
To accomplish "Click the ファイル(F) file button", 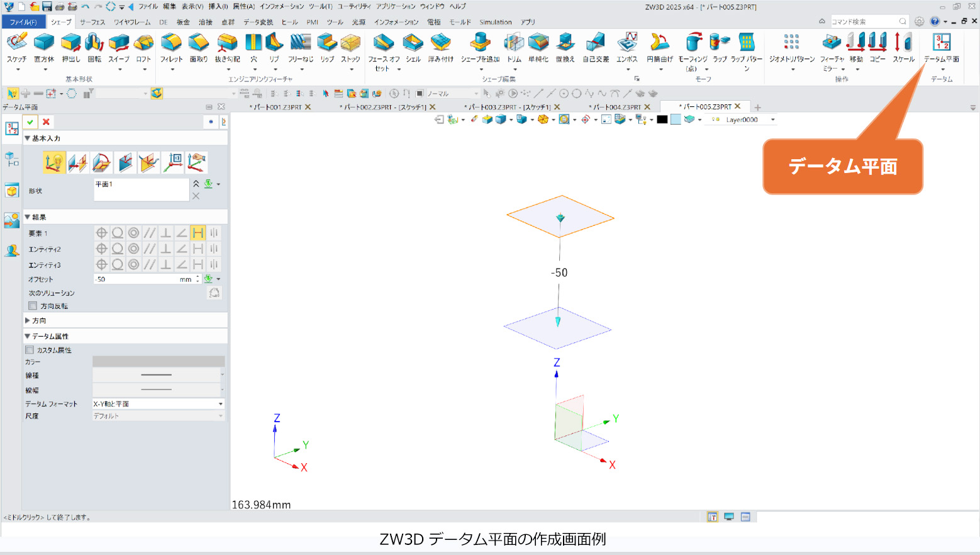I will (x=23, y=22).
